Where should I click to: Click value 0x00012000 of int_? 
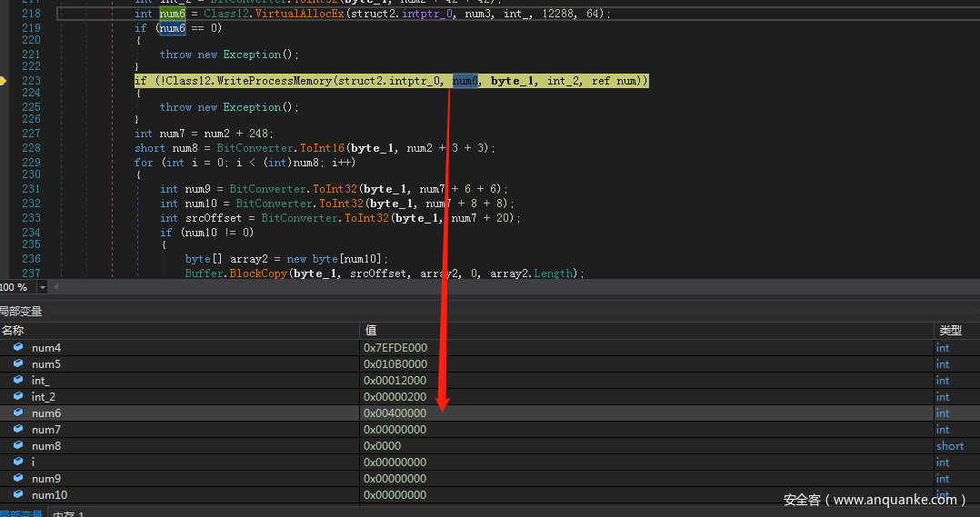pos(395,381)
